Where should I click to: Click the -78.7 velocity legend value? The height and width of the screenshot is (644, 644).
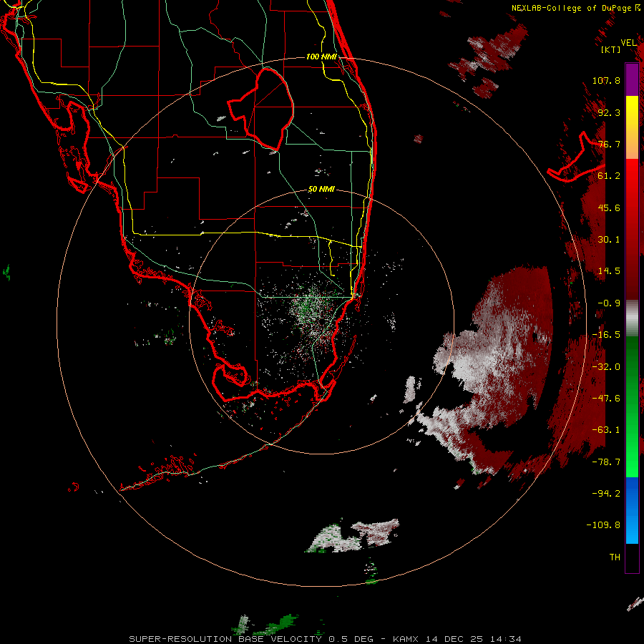[x=606, y=462]
